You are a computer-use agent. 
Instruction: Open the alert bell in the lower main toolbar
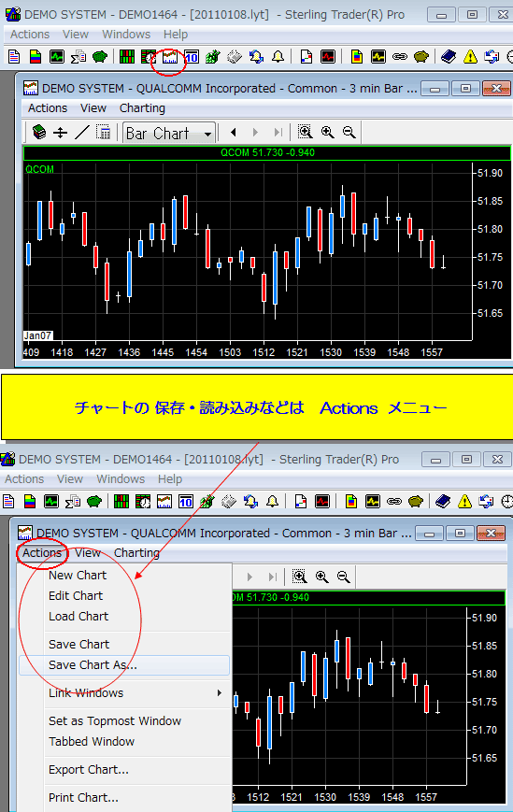[x=272, y=501]
